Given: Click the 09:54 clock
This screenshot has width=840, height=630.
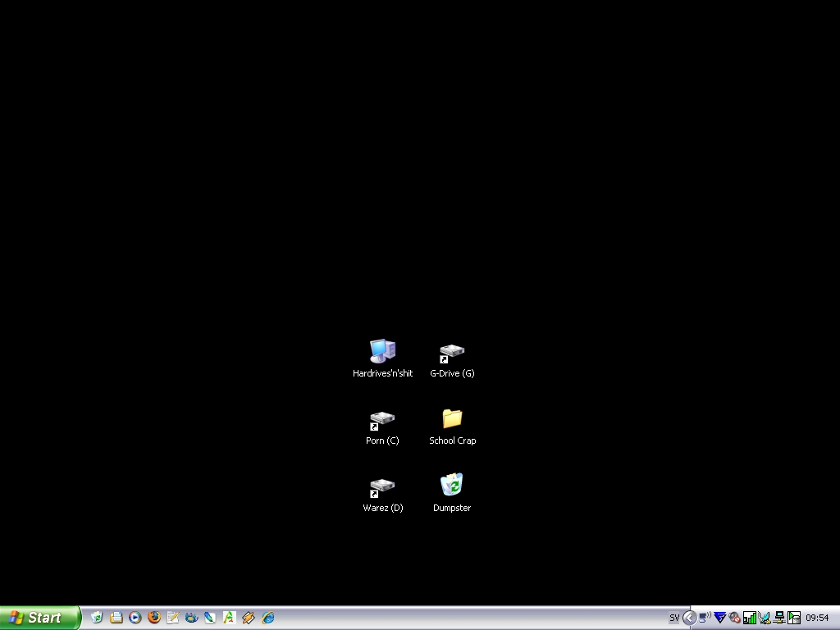Looking at the screenshot, I should 817,618.
